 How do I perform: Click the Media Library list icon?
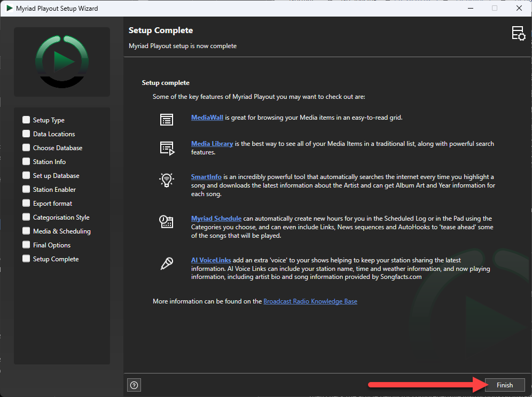coord(167,149)
